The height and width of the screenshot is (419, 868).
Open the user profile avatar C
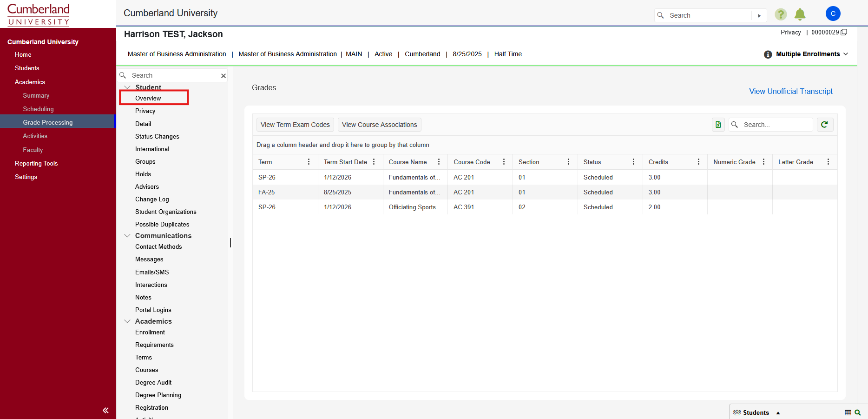pos(833,13)
